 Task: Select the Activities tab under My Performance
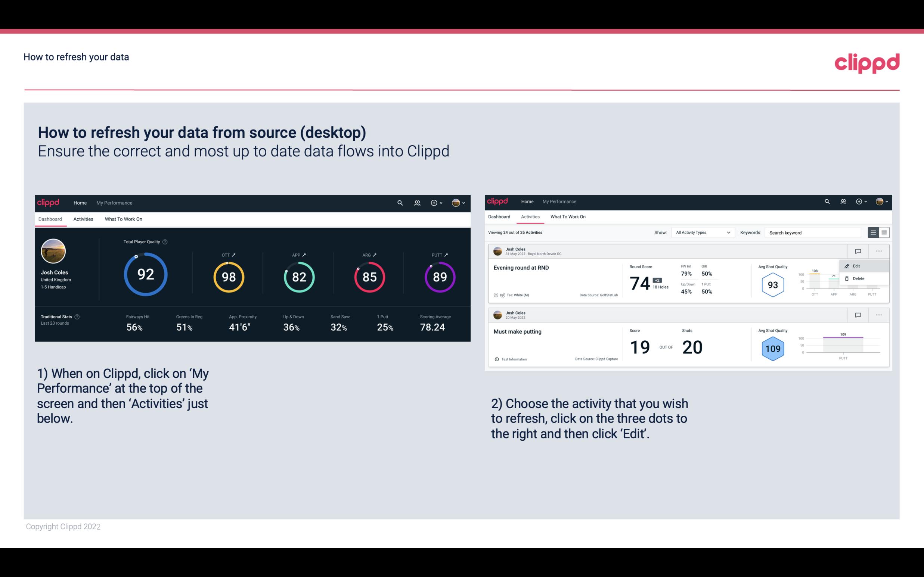(83, 219)
